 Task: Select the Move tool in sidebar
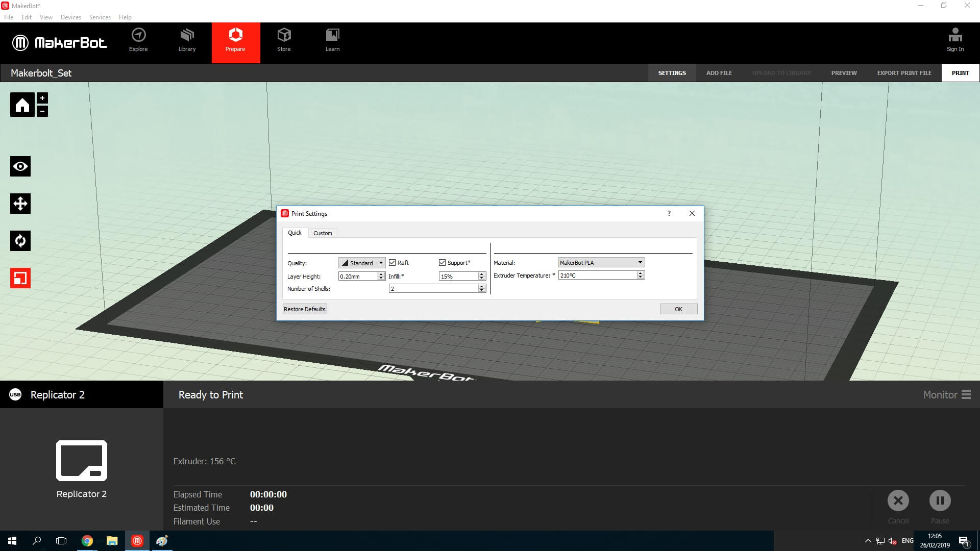[20, 204]
